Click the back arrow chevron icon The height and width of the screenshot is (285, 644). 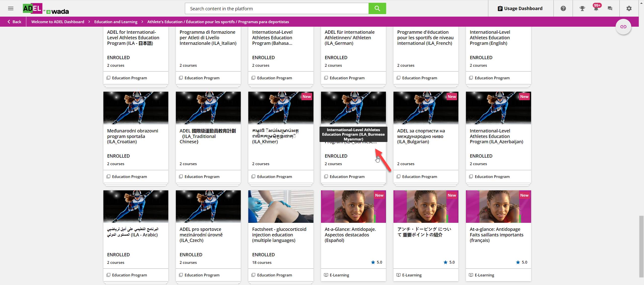click(x=9, y=22)
